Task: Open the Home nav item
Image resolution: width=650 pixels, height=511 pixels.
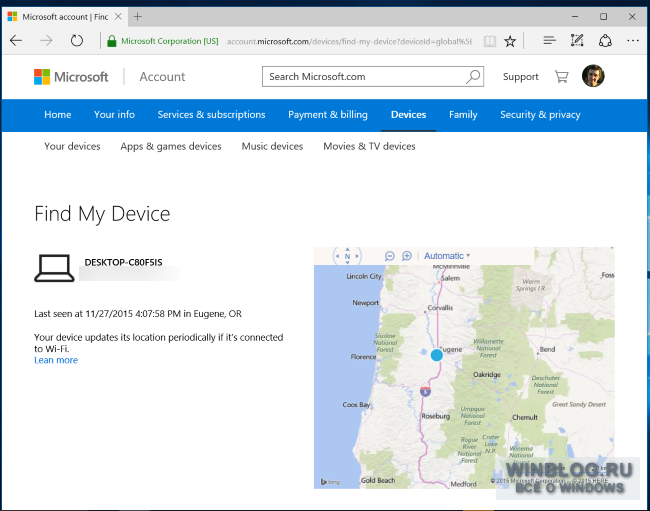Action: pyautogui.click(x=58, y=115)
